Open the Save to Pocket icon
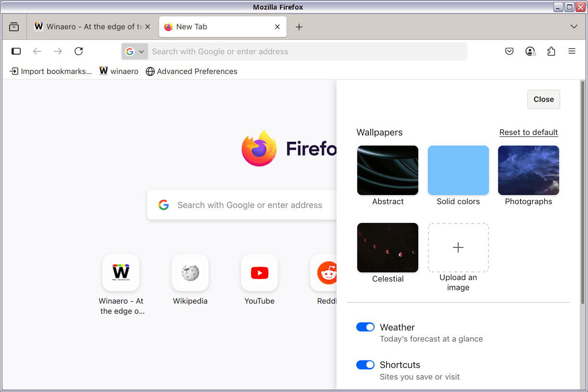 510,51
